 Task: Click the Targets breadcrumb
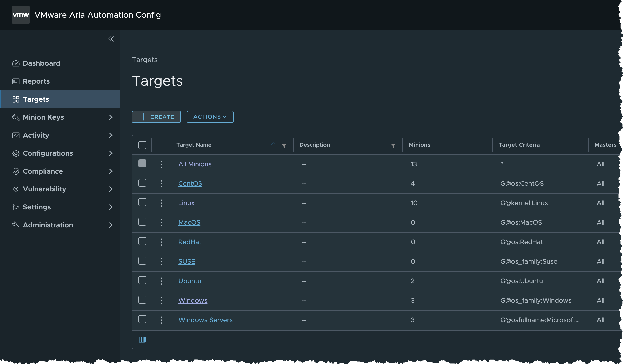145,60
